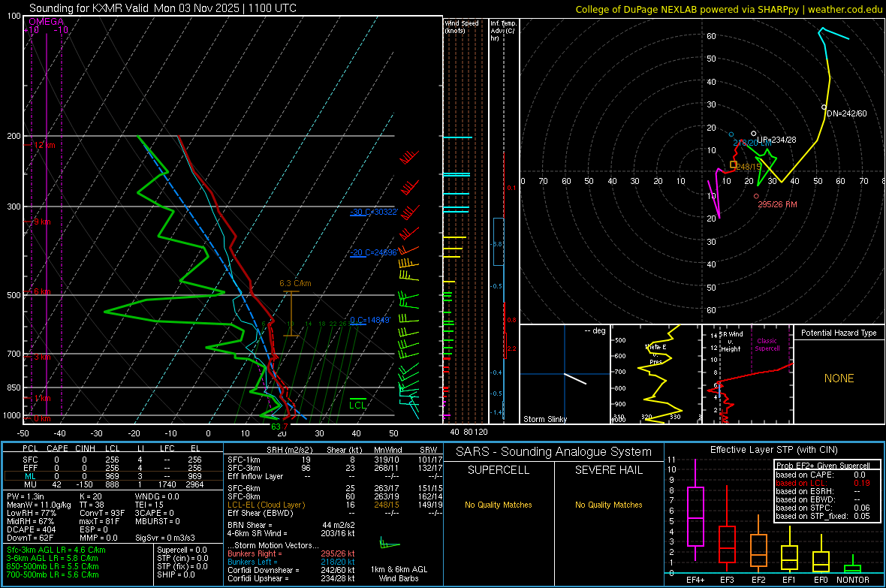Screen dimensions: 886x588
Task: Click the SigSvr = 0 m3/s3 value
Action: [165, 538]
